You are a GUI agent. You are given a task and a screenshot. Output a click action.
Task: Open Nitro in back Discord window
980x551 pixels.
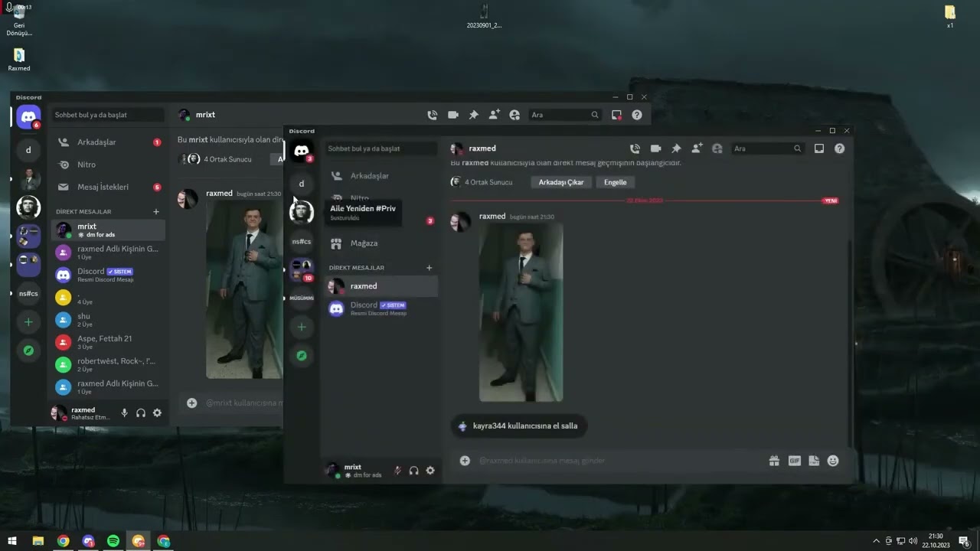click(109, 165)
